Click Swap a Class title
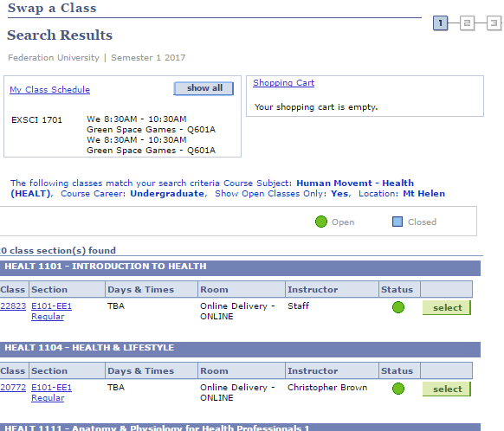Viewport: 504px width, 431px height. (x=52, y=8)
